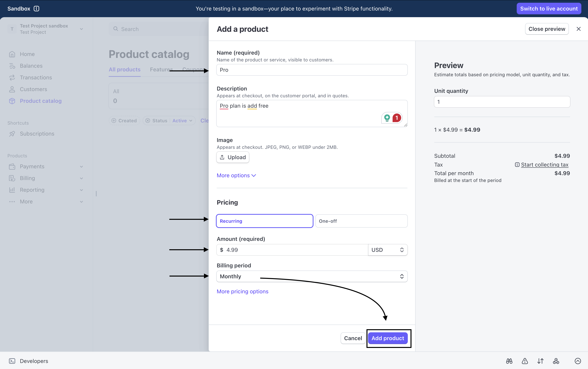Click the warnings triangle in the developer bar
The image size is (588, 369).
click(x=525, y=361)
